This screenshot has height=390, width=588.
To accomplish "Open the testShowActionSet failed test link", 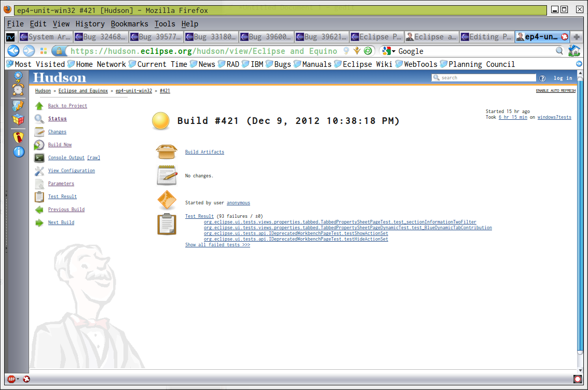I will [296, 233].
